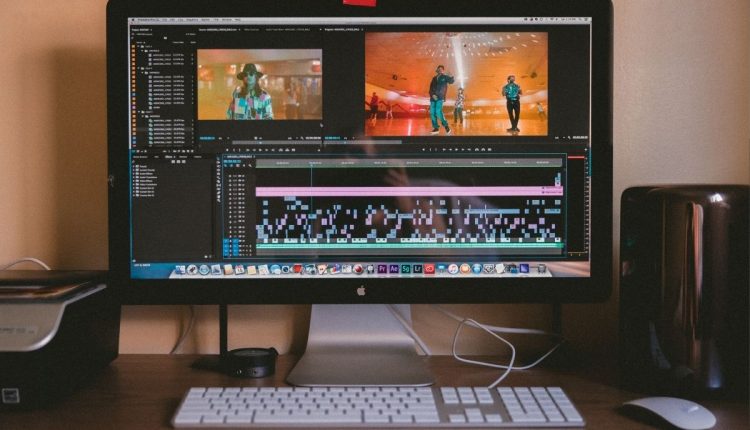Image resolution: width=750 pixels, height=430 pixels.
Task: Click the Source monitor video preview
Action: pyautogui.click(x=260, y=84)
